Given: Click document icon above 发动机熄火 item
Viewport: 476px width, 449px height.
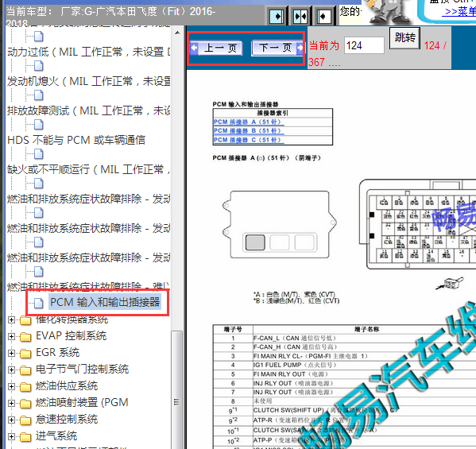Looking at the screenshot, I should 39,66.
